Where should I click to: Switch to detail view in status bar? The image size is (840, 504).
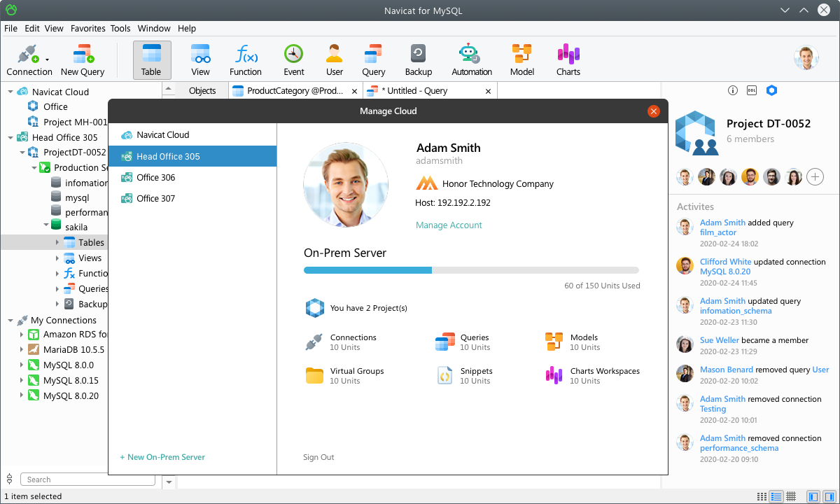pos(776,496)
